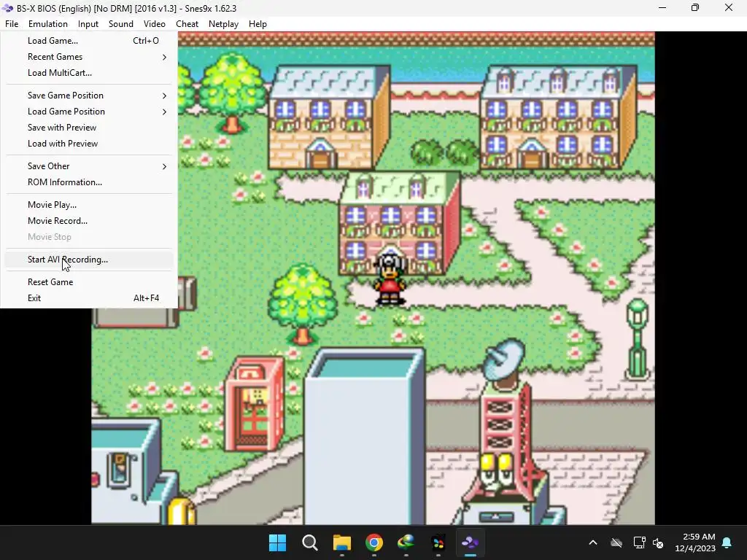Select Reset Game
This screenshot has width=747, height=560.
pyautogui.click(x=89, y=282)
